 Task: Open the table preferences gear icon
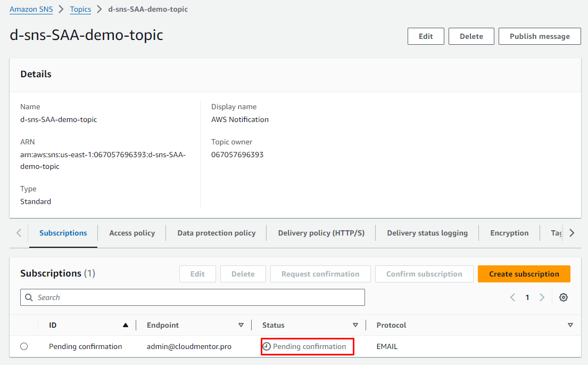click(x=564, y=297)
